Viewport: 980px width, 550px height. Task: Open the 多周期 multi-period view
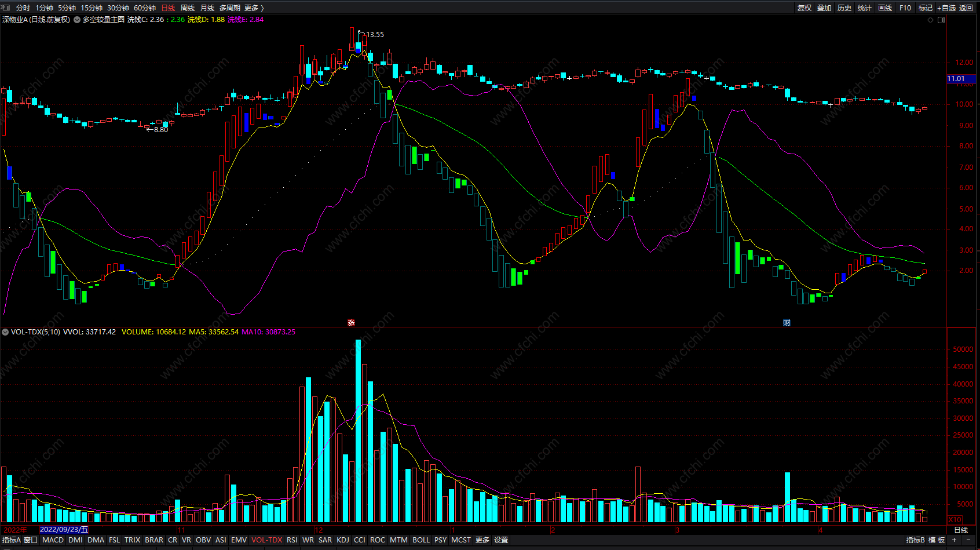pyautogui.click(x=230, y=8)
